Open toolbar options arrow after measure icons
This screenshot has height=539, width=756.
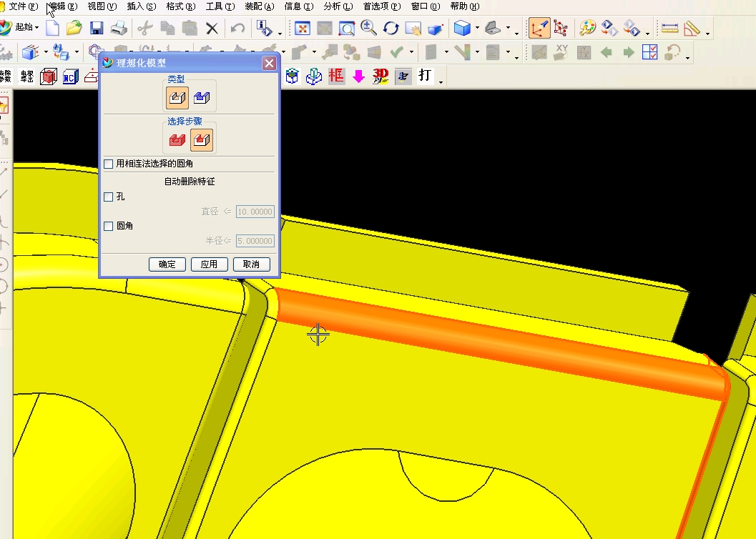click(x=707, y=33)
